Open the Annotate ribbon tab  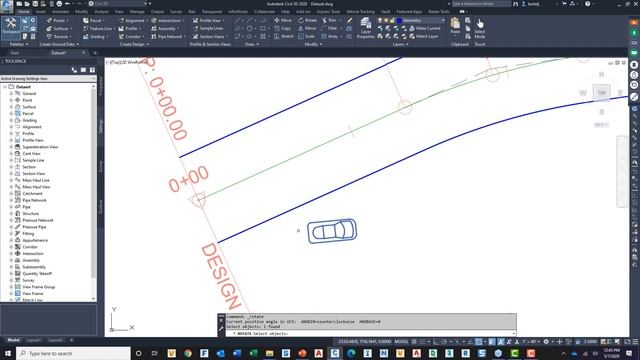[x=60, y=12]
